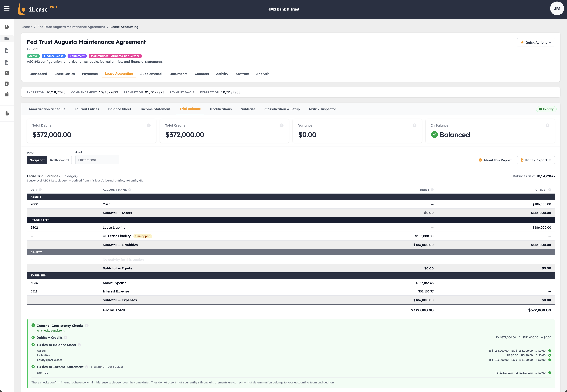Click the info icon beside GL # header
The height and width of the screenshot is (392, 567).
click(x=40, y=190)
